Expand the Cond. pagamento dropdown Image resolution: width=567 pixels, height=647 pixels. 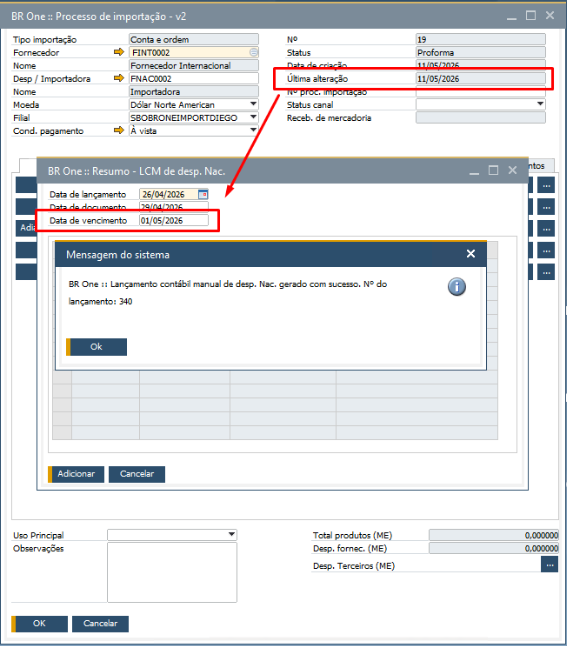coord(253,130)
